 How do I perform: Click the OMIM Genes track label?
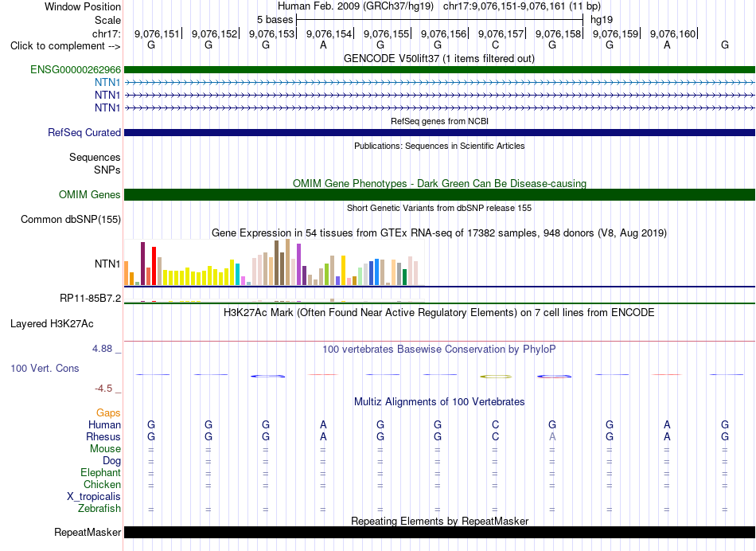pos(89,194)
